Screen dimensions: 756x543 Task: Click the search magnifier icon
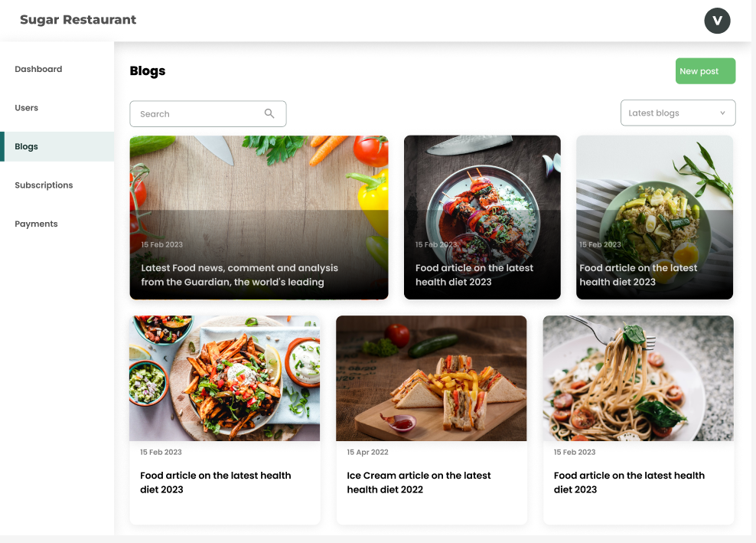point(269,113)
